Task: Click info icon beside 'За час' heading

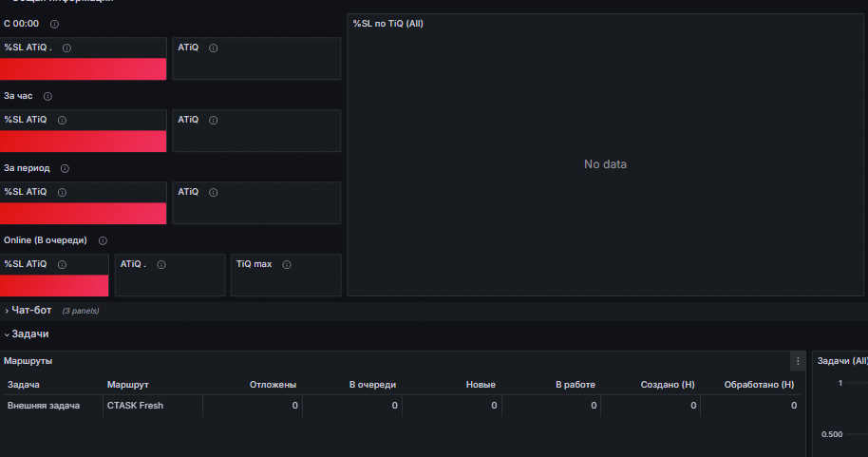Action: 48,96
